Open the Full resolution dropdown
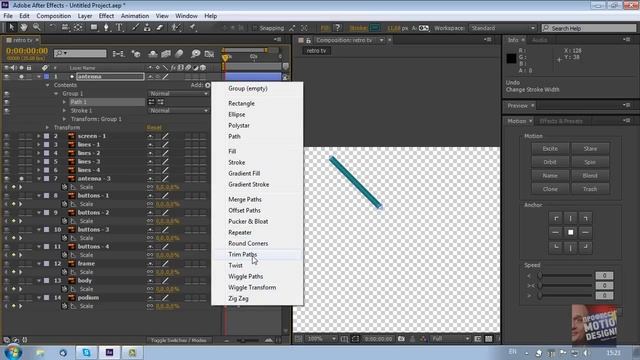640x360 pixels. (451, 339)
